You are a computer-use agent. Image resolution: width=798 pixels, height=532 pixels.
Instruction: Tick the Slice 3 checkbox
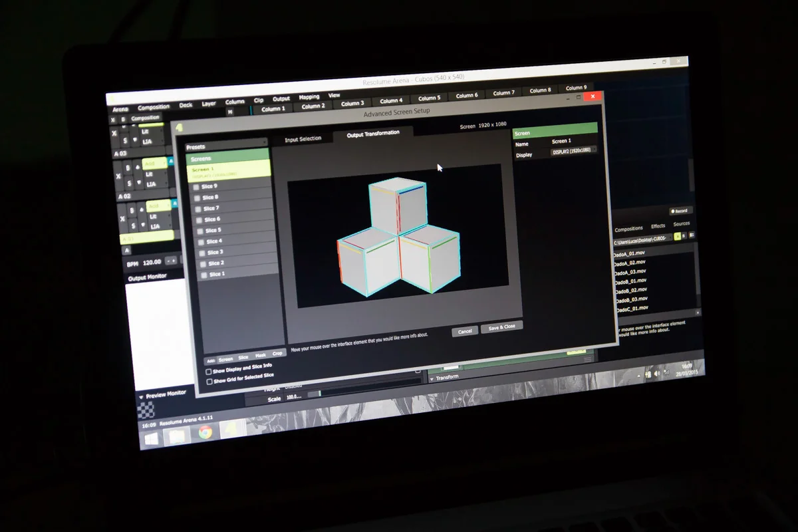[201, 253]
